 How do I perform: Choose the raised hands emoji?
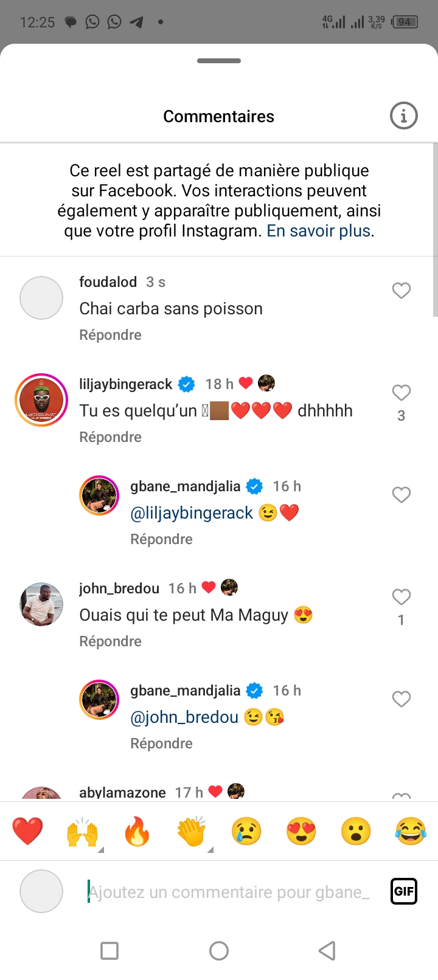click(82, 831)
